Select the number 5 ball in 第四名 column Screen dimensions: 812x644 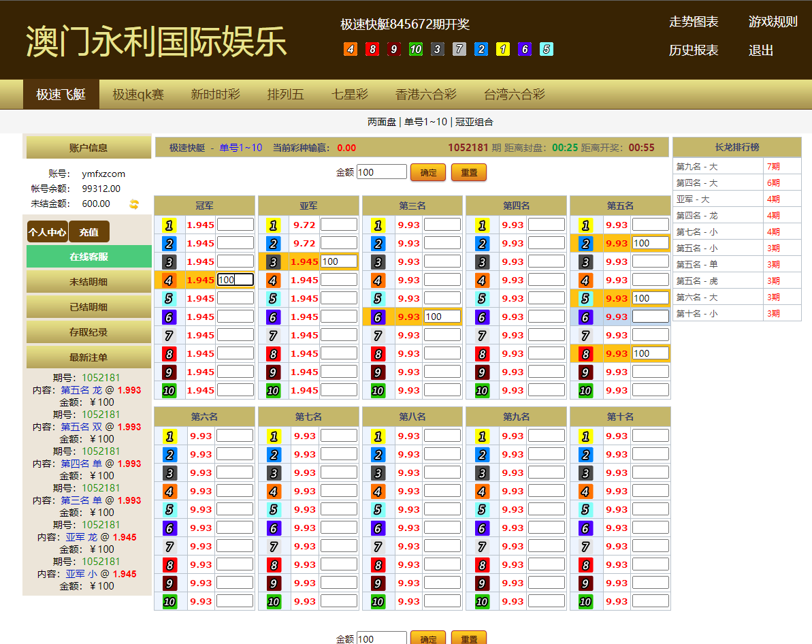(481, 297)
